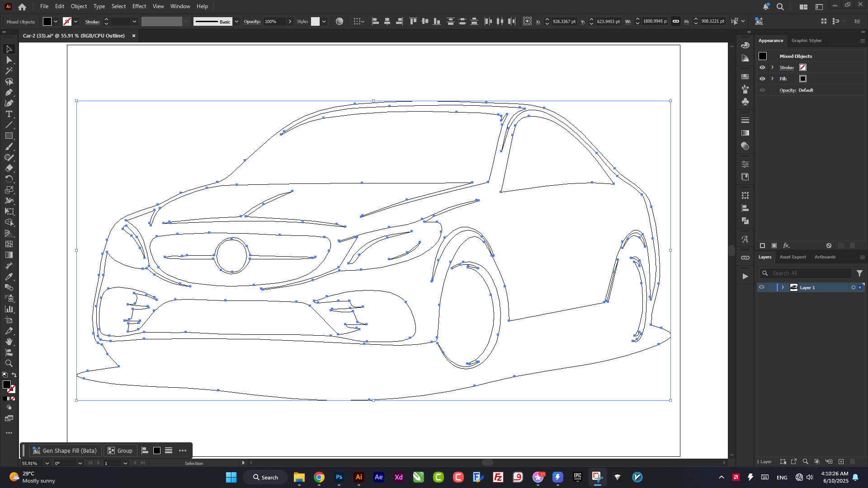Expand Stroke attributes in Appearance panel

tap(772, 67)
